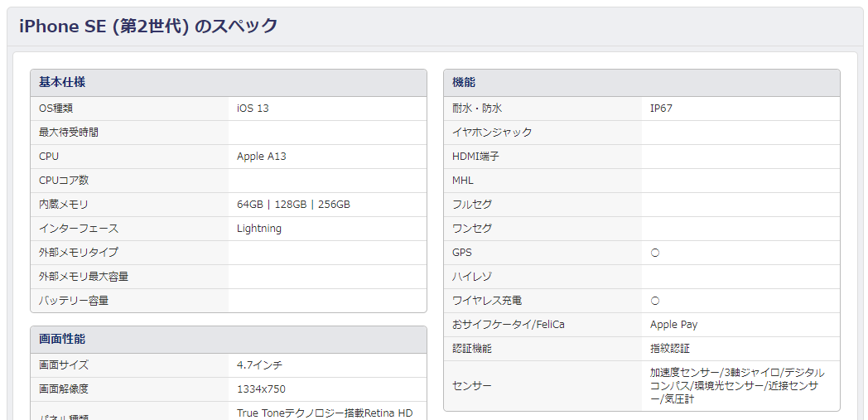Click the True Toneテクノロジー搭載Retina HD value

325,413
